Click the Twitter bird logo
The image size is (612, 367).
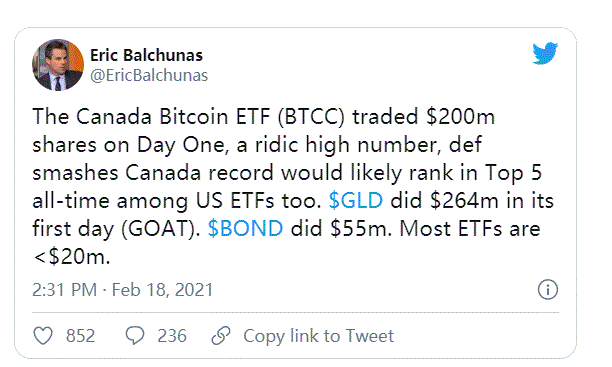(x=545, y=53)
